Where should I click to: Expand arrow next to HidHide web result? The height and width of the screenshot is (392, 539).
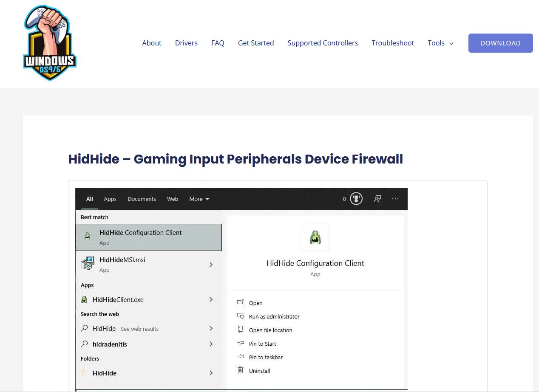(x=211, y=328)
